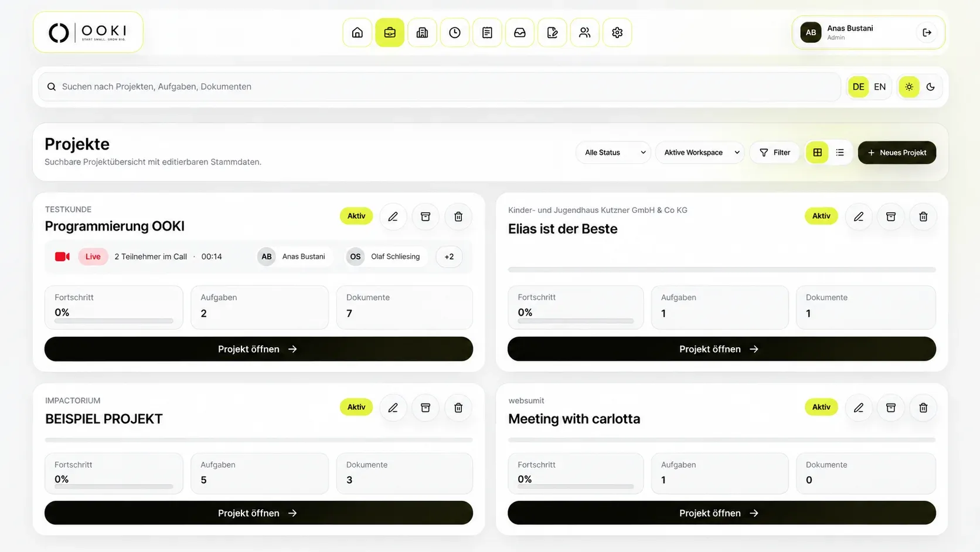
Task: Archive the BEISPIEL PROJEKT project
Action: click(426, 408)
